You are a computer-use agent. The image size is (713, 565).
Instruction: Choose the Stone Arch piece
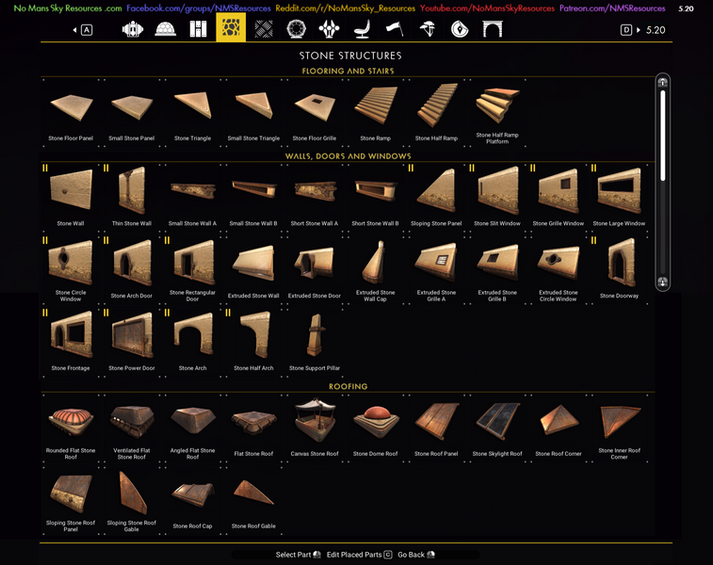click(x=193, y=342)
